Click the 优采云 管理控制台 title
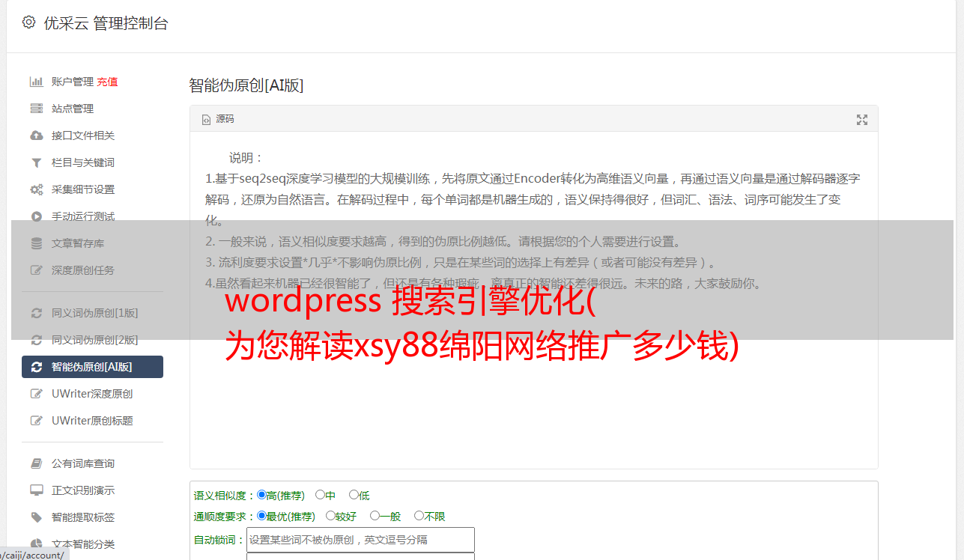Screen dimensions: 964x560 point(106,23)
